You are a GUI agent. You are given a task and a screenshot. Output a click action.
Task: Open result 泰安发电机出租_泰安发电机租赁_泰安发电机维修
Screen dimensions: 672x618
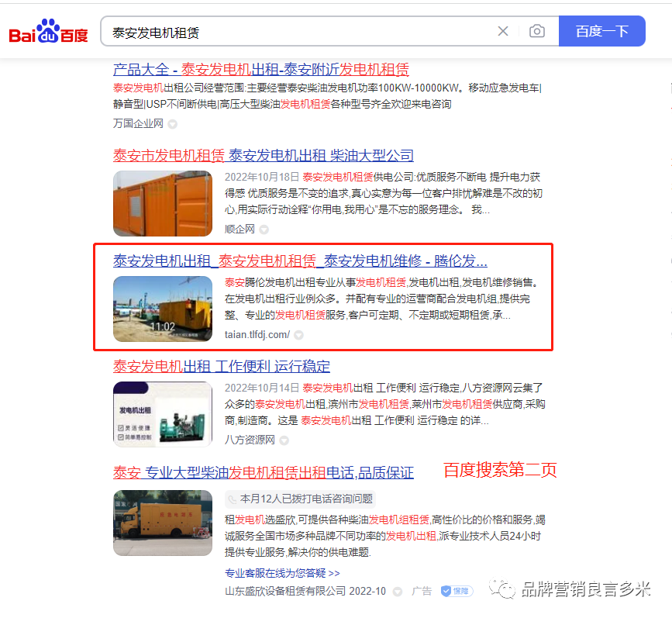(x=300, y=261)
